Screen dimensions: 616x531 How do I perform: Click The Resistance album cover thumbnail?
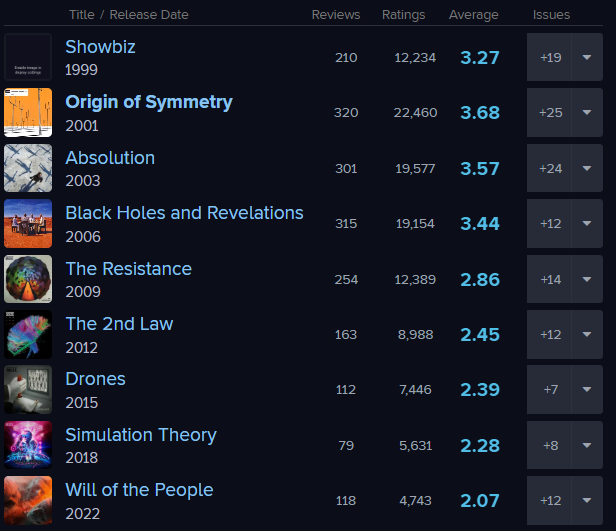tap(28, 279)
